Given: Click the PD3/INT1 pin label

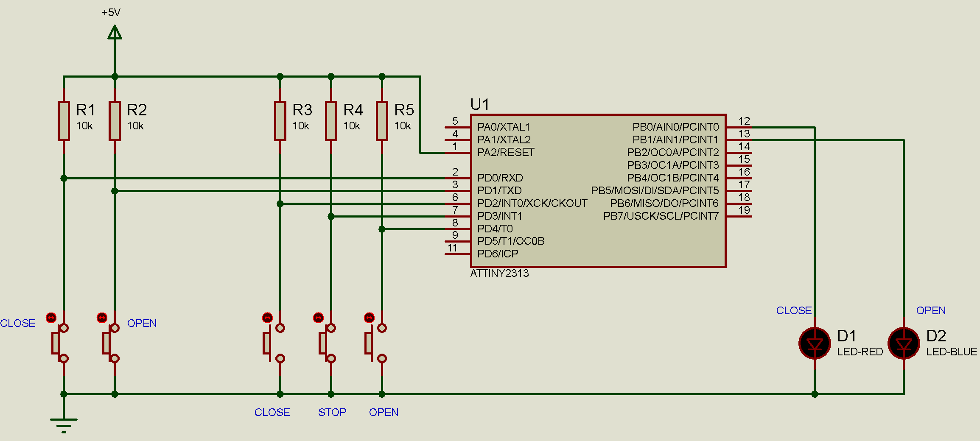Looking at the screenshot, I should (x=500, y=216).
